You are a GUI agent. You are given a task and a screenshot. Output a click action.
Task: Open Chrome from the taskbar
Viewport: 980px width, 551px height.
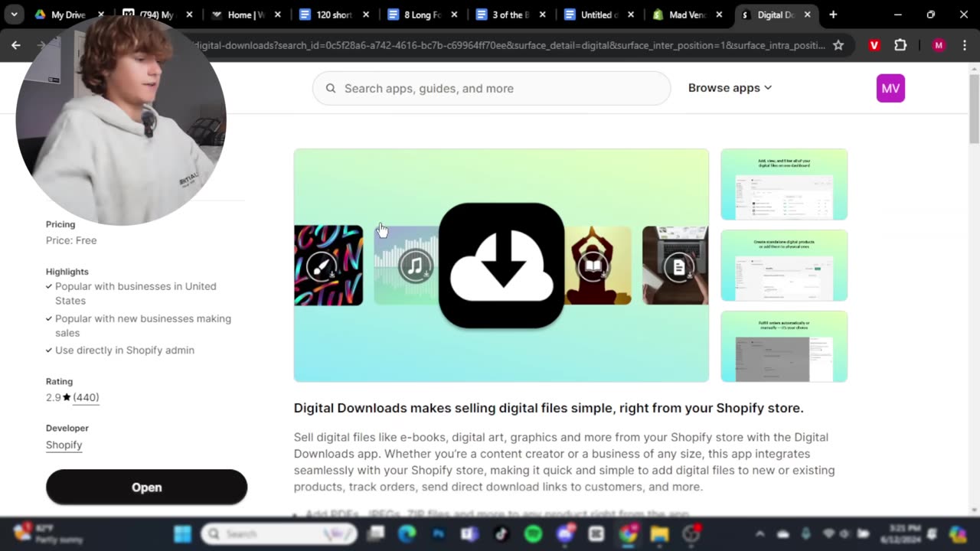coord(628,534)
